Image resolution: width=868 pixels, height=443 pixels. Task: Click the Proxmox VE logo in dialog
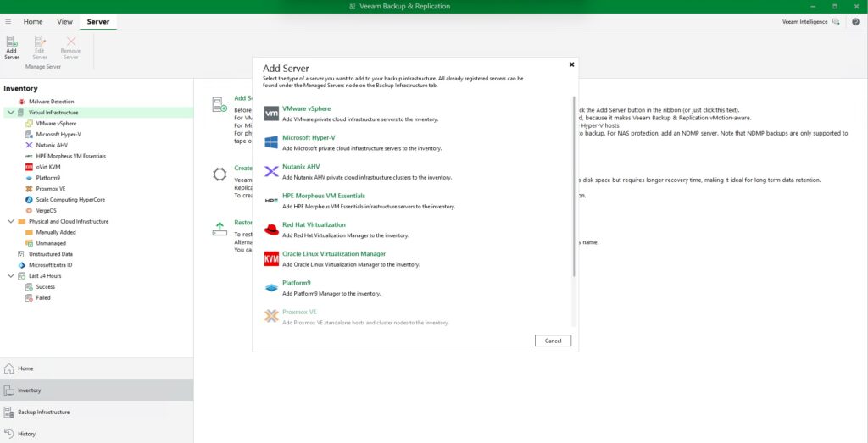[271, 316]
